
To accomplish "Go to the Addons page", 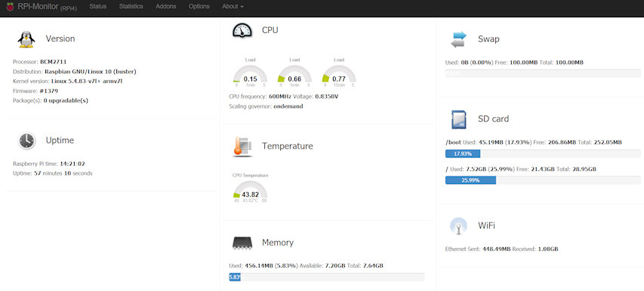I will [x=166, y=7].
